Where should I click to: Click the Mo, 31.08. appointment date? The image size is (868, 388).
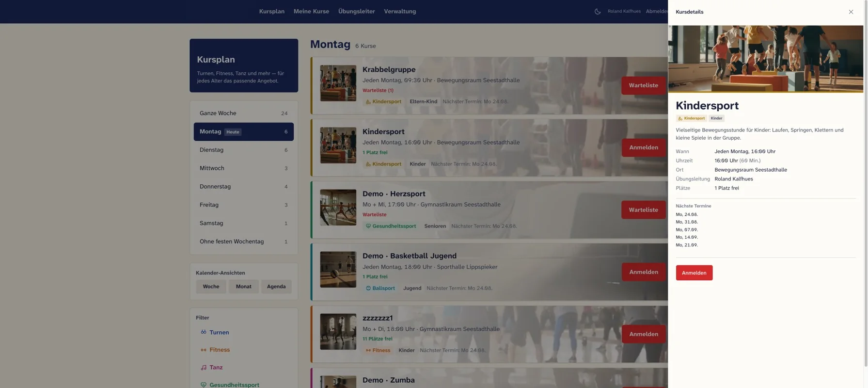pos(687,222)
